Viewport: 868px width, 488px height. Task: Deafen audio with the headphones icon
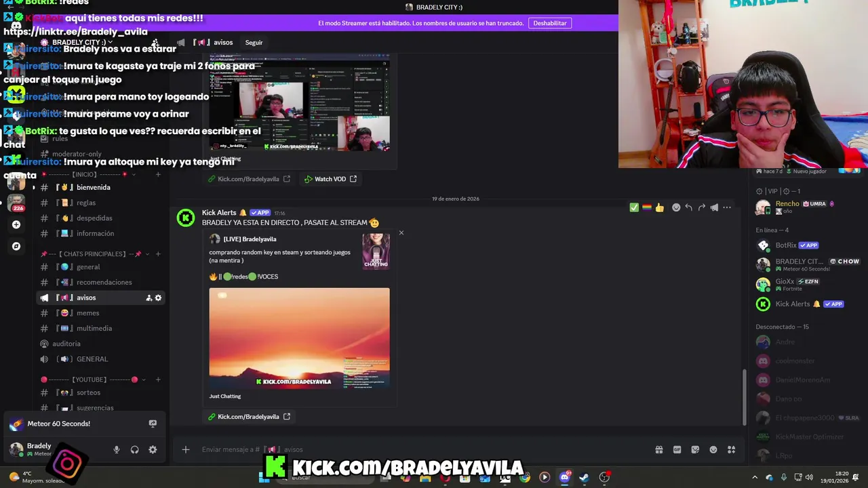click(x=134, y=449)
